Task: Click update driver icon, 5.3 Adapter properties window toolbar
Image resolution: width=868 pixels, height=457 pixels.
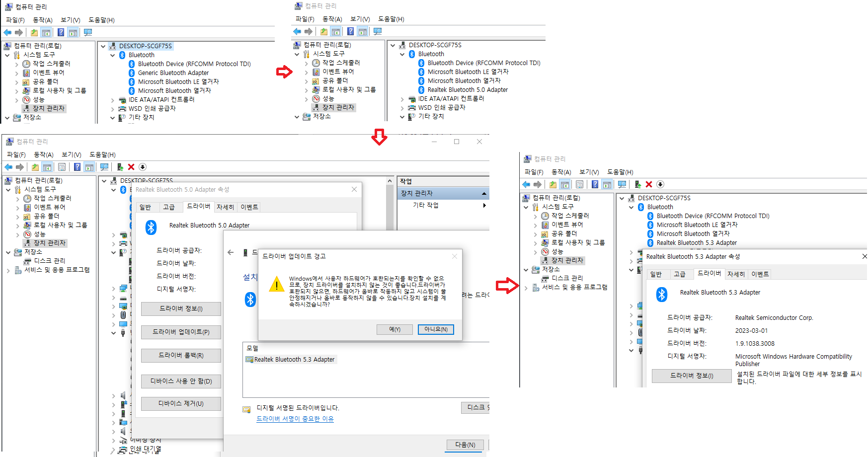Action: (637, 184)
